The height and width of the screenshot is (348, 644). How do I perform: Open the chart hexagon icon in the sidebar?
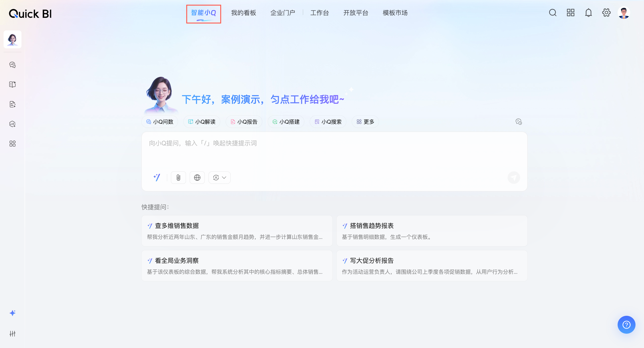(13, 124)
